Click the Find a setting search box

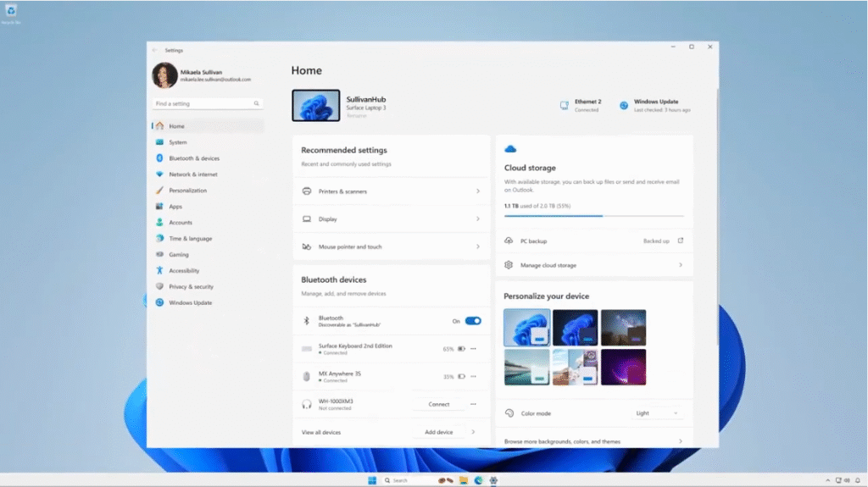pos(208,103)
